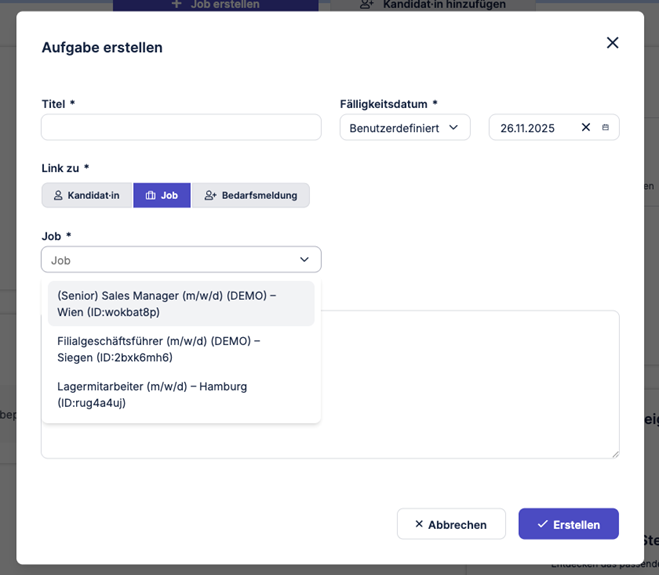
Task: Grab the textarea resize handle corner
Action: point(615,454)
